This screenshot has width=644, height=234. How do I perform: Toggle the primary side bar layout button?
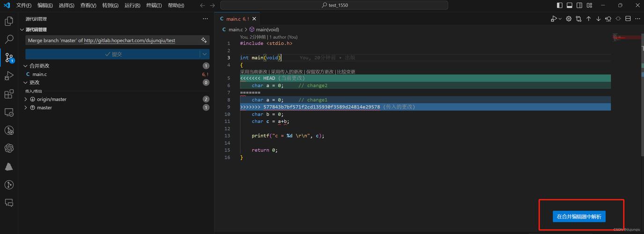tap(560, 6)
